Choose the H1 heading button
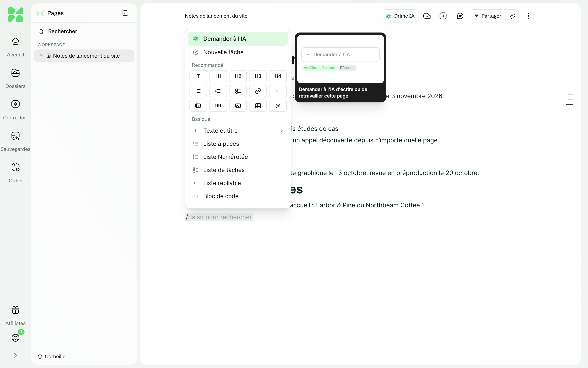The width and height of the screenshot is (588, 368). pos(218,76)
